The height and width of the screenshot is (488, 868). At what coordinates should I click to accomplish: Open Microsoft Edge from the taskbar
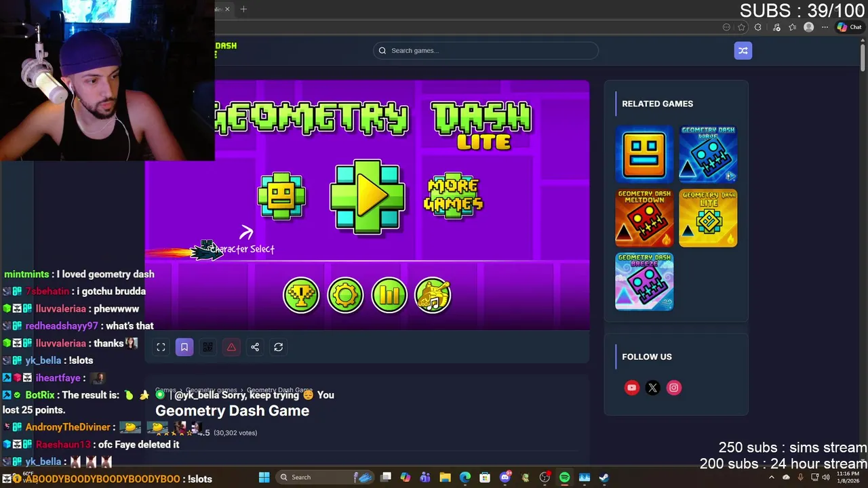coord(465,477)
